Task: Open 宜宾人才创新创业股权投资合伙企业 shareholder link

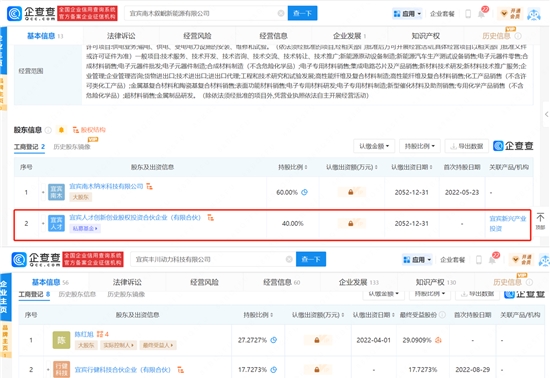Action: tap(135, 218)
